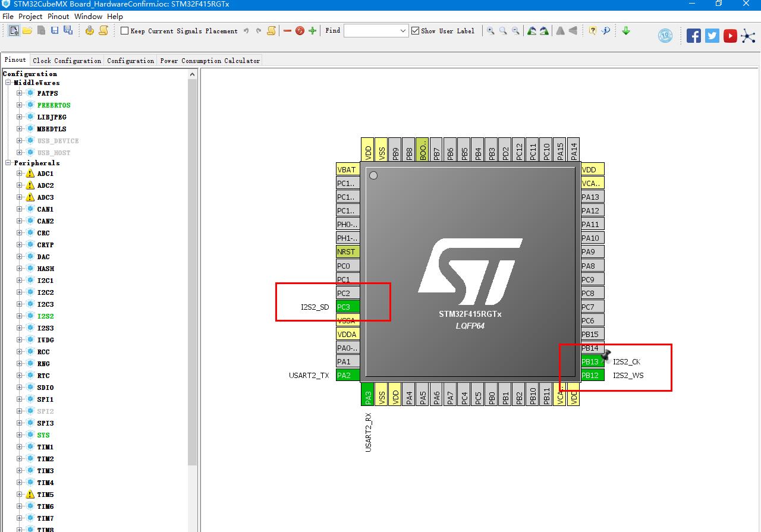
Task: Open the Find dropdown combo box
Action: (376, 30)
